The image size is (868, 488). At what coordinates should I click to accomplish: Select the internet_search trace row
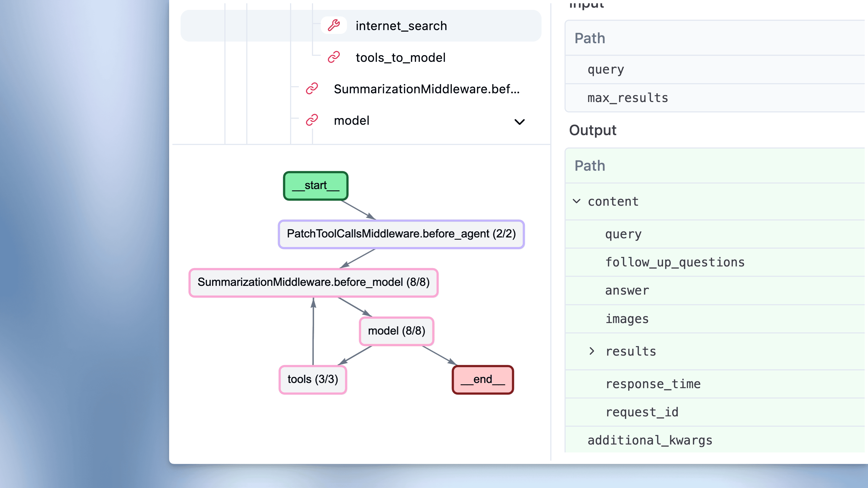click(401, 26)
